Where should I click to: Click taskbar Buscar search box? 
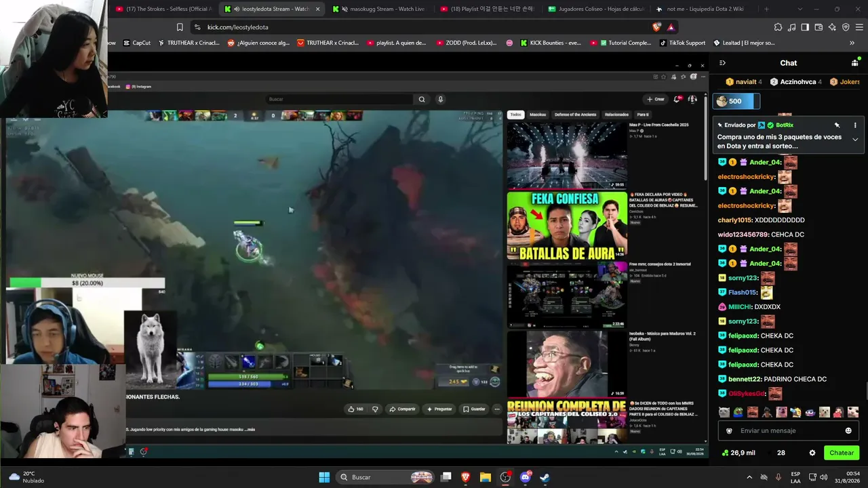[x=386, y=477]
